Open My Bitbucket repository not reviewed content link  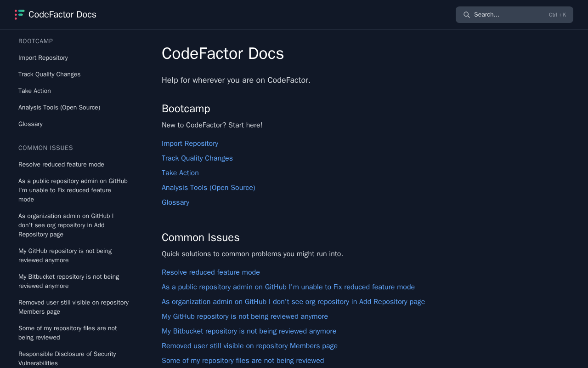click(249, 331)
